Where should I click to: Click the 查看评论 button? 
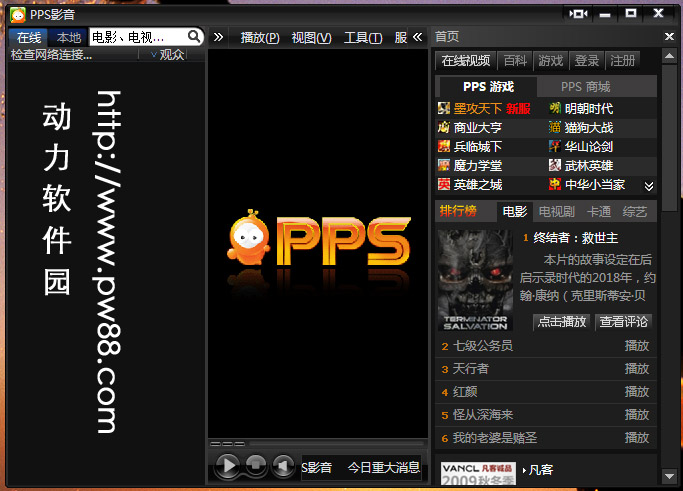pyautogui.click(x=624, y=322)
